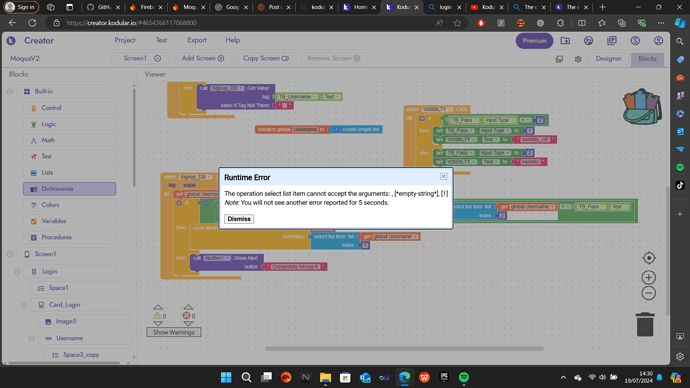
Task: Dismiss the Runtime Error dialog
Action: click(x=239, y=219)
